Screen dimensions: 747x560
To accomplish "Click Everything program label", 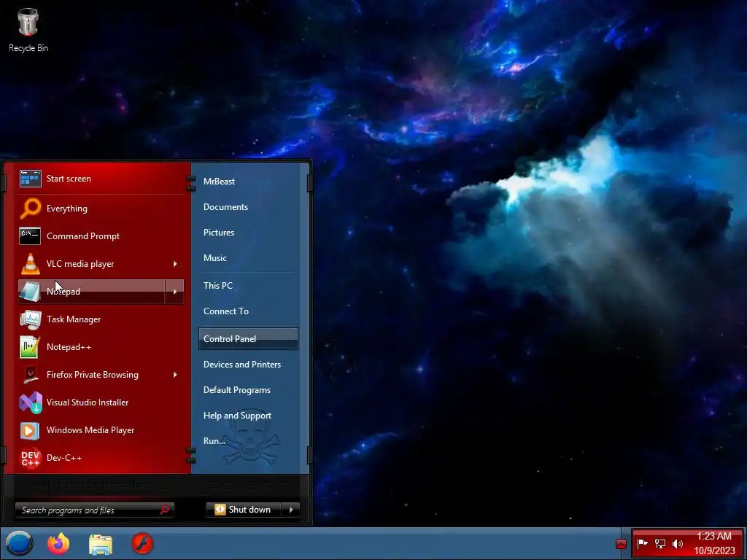I will click(66, 209).
